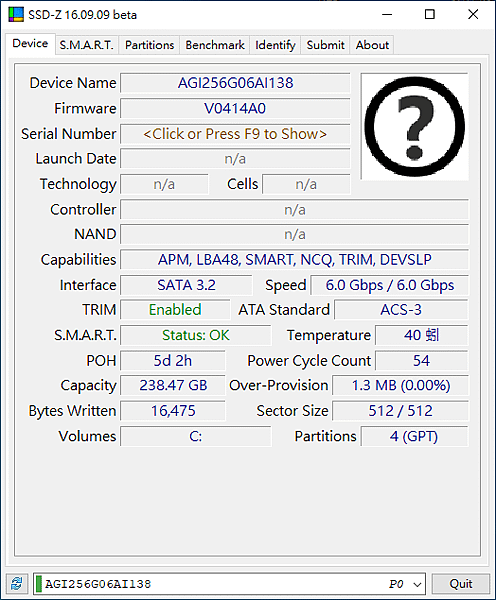Click the refresh devices icon
Screen dimensions: 496x600
pos(16,584)
